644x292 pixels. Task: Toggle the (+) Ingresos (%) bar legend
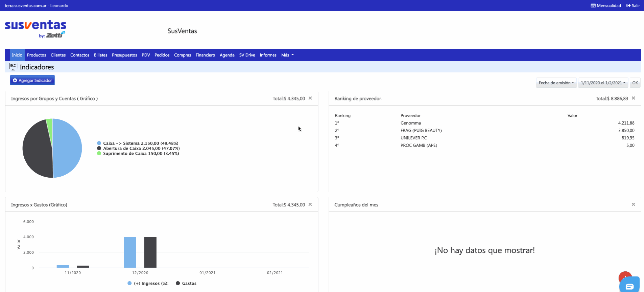tap(148, 283)
